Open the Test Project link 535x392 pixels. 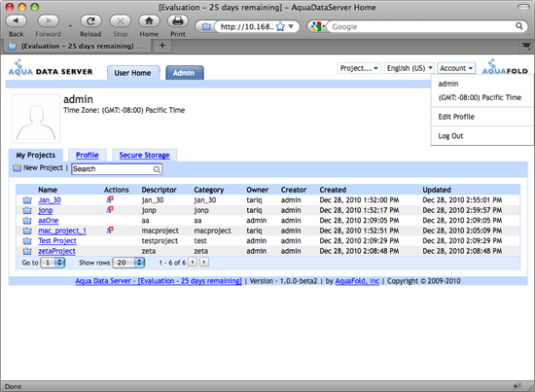coord(57,241)
